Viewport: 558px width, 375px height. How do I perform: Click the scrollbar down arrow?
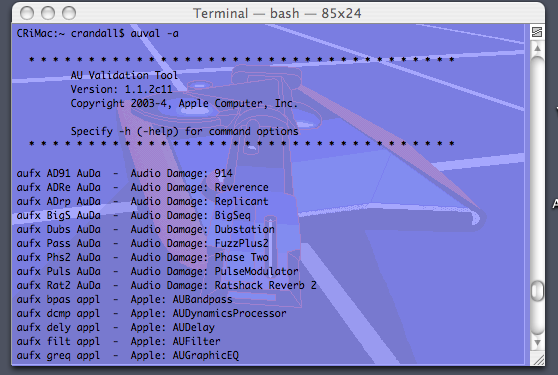coord(537,343)
